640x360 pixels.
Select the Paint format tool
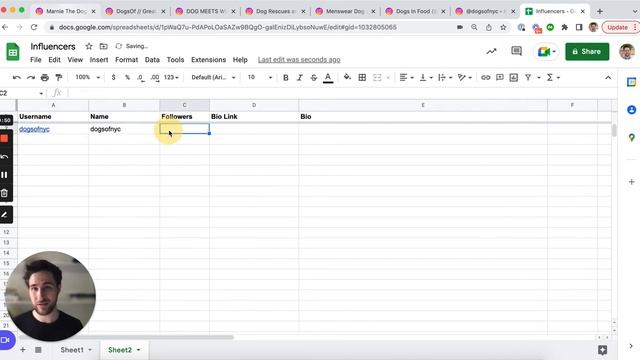(59, 78)
